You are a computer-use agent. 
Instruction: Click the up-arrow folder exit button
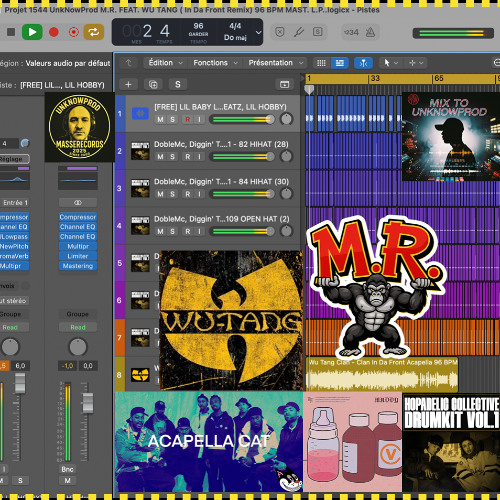point(129,63)
